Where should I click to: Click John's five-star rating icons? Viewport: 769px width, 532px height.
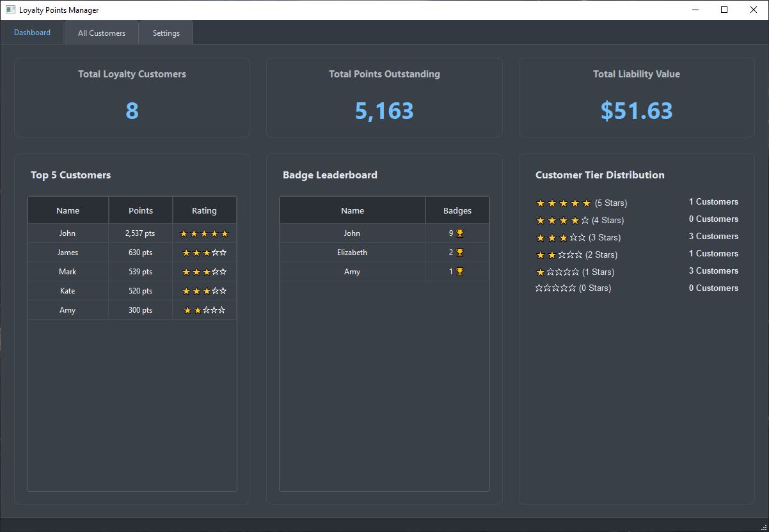click(x=204, y=233)
